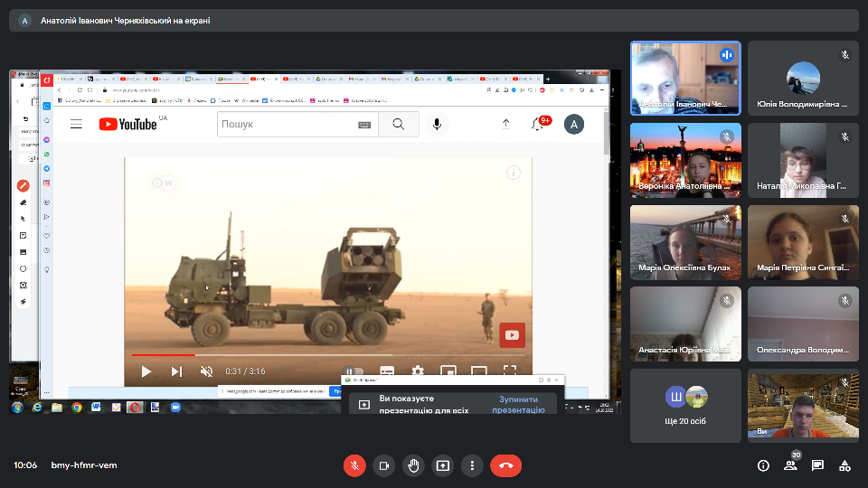Raise your hand in the meeting

pyautogui.click(x=413, y=465)
